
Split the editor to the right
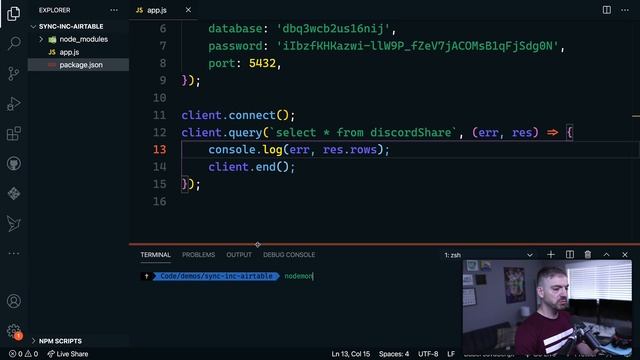coord(607,10)
